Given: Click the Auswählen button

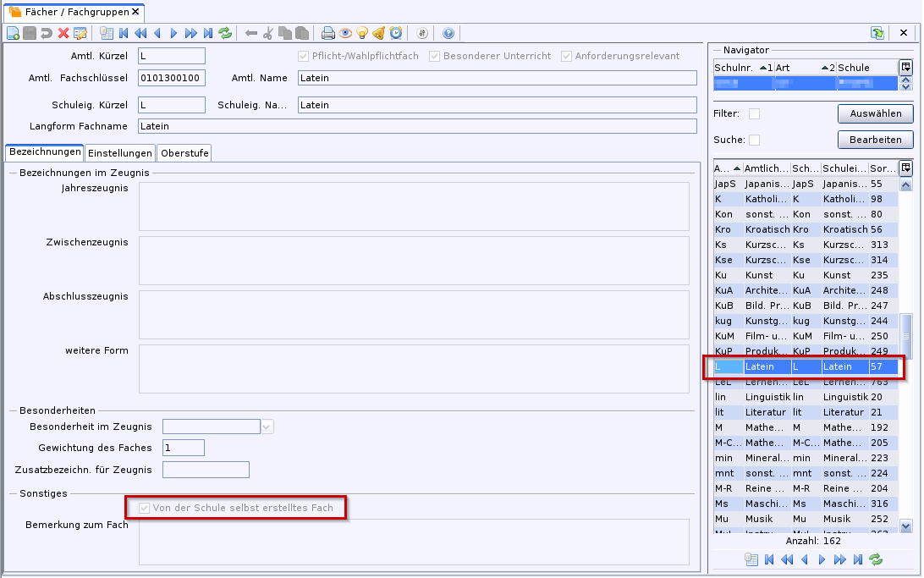Looking at the screenshot, I should (875, 113).
